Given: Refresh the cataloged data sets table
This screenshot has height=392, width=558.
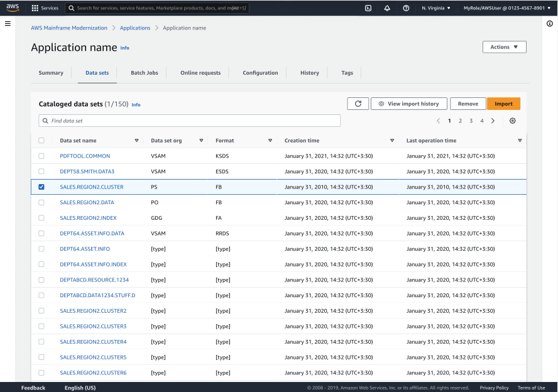Looking at the screenshot, I should pyautogui.click(x=358, y=104).
